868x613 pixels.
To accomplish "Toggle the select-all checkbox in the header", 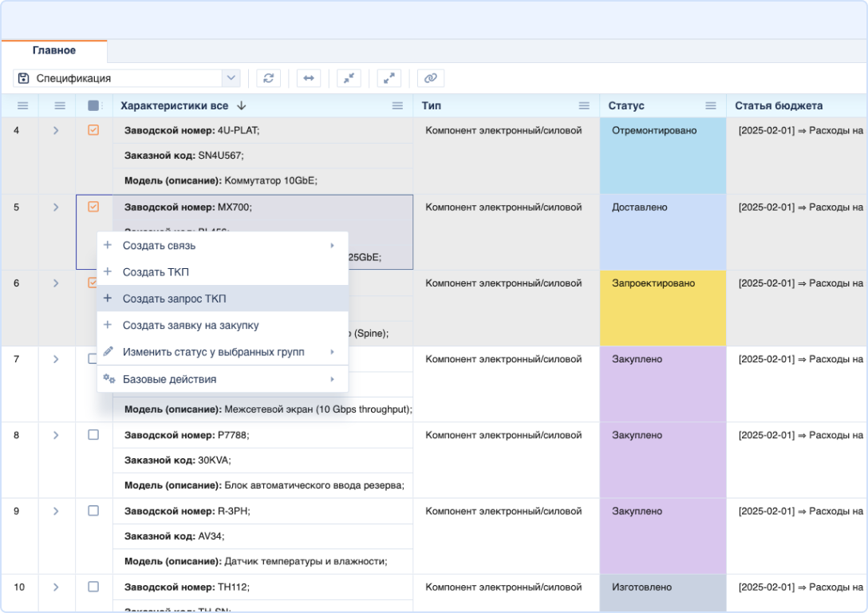I will tap(93, 106).
